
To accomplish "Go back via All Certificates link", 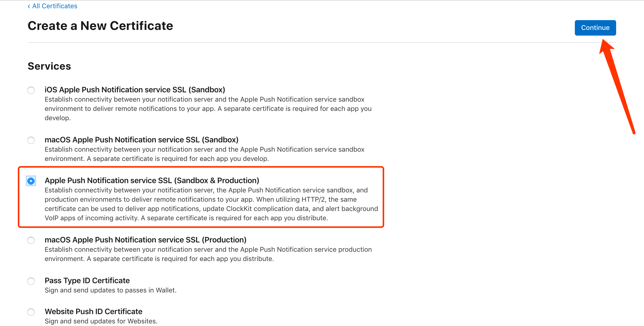I will [x=52, y=6].
